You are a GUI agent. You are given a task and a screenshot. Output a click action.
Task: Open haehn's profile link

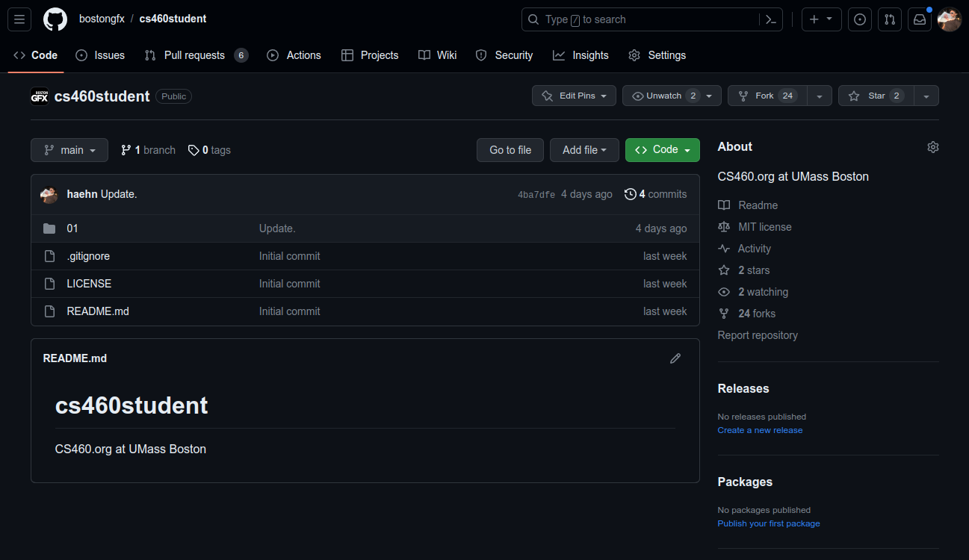[82, 194]
